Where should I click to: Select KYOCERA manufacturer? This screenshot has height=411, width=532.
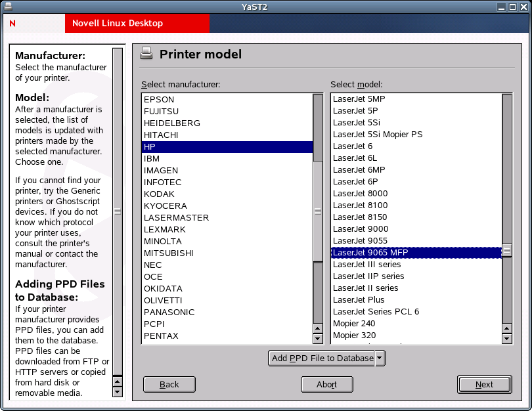coord(227,206)
